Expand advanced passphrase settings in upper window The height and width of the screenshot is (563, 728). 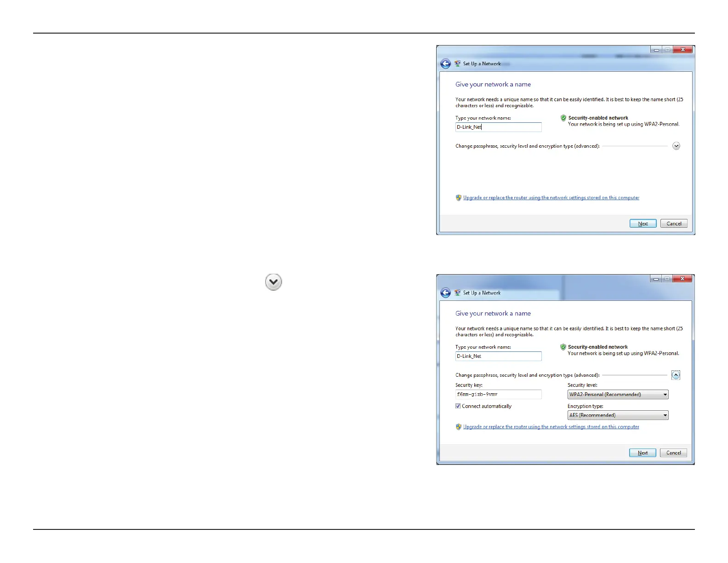coord(676,146)
